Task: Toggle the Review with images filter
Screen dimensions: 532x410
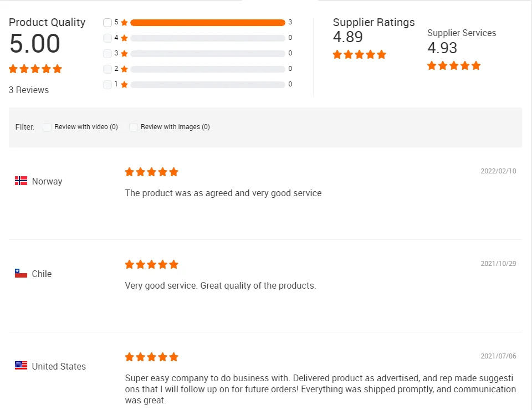Action: pyautogui.click(x=134, y=127)
